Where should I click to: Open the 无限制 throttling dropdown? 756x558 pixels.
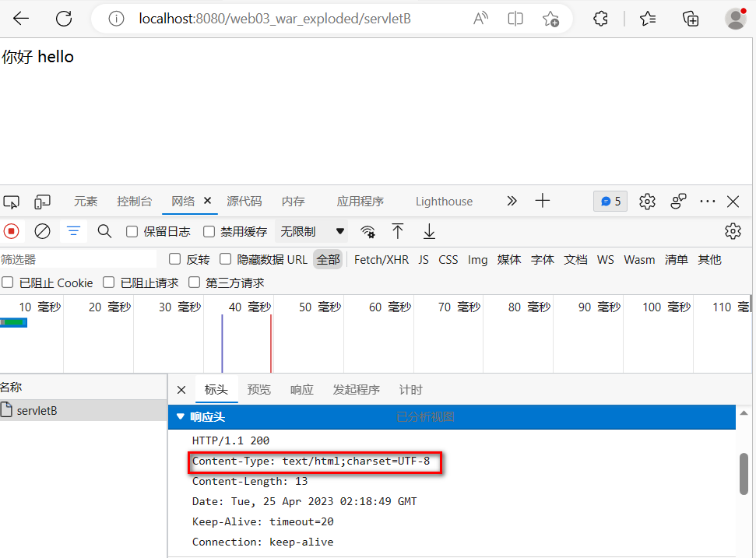(312, 231)
